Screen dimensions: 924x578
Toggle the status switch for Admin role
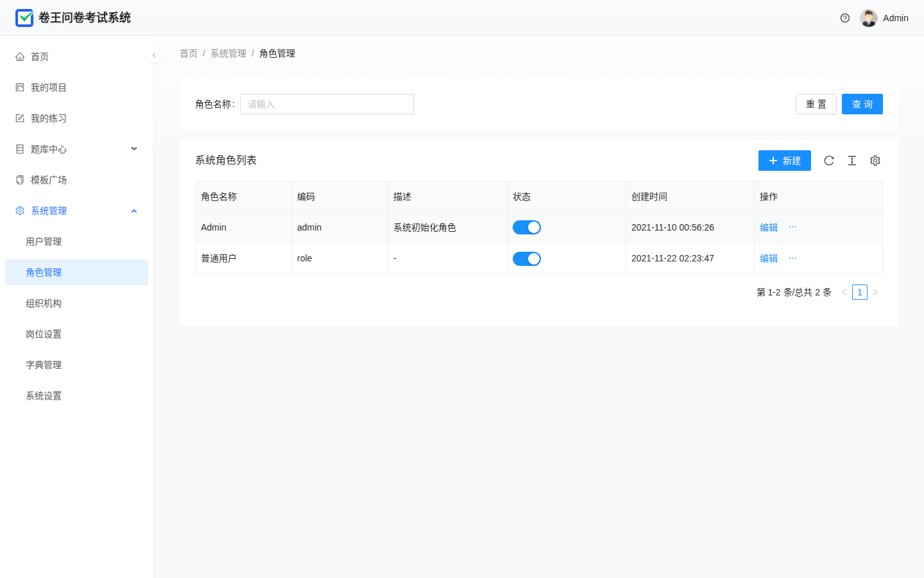527,227
